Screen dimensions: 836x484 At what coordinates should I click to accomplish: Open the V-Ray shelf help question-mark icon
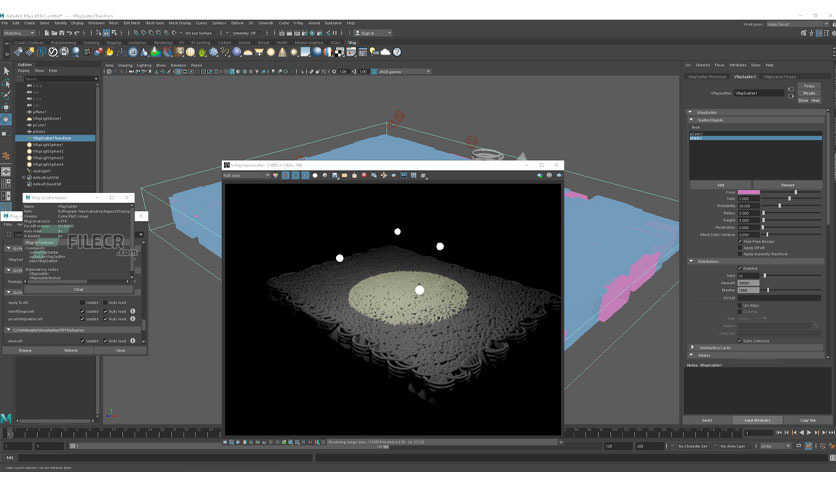point(397,52)
